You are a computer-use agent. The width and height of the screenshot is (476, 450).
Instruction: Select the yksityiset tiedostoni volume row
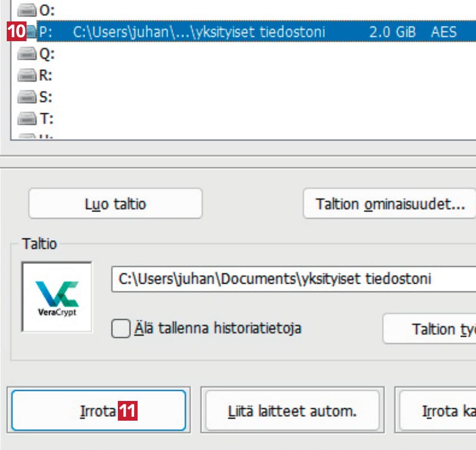tap(256, 32)
